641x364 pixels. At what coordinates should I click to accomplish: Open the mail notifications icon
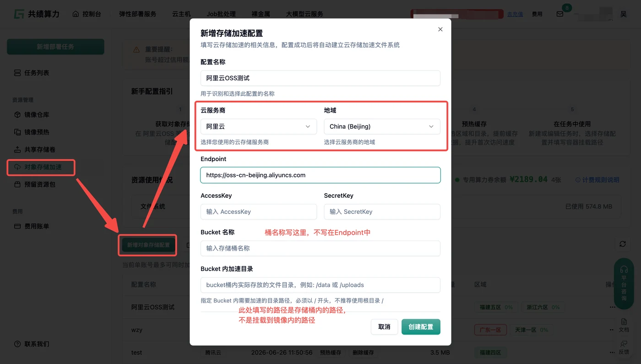(560, 14)
